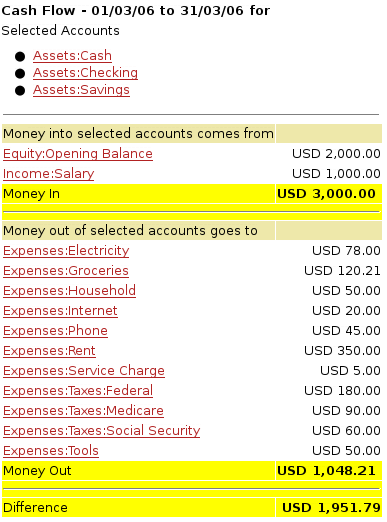
Task: Open the Assets:Savings account link
Action: (81, 90)
